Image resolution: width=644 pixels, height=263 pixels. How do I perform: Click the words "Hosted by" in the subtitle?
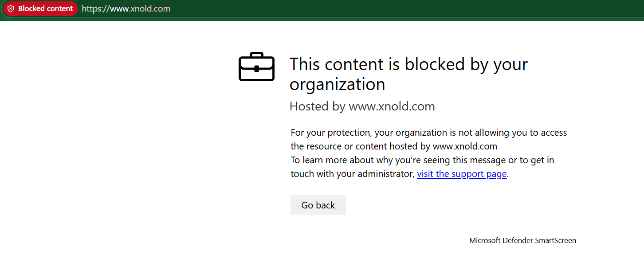click(x=318, y=106)
